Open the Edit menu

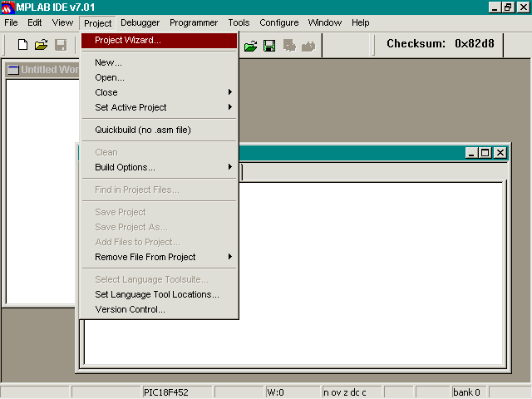(x=35, y=22)
